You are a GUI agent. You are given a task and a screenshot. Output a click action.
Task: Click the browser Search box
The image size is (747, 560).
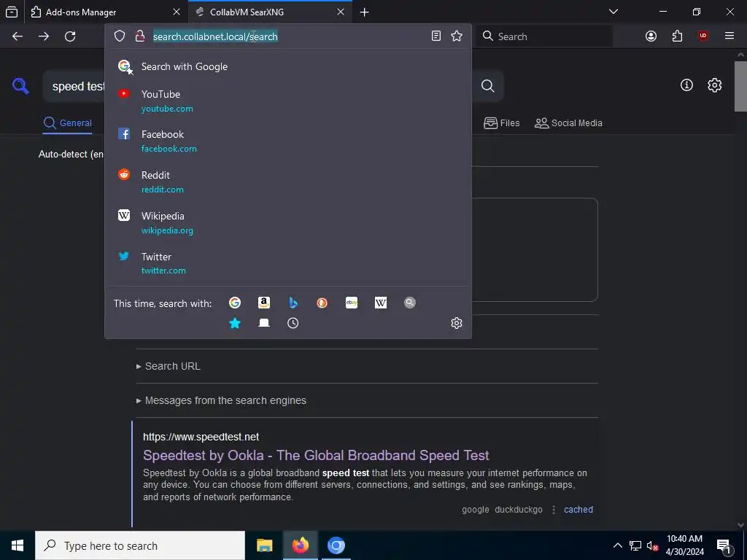pyautogui.click(x=543, y=36)
